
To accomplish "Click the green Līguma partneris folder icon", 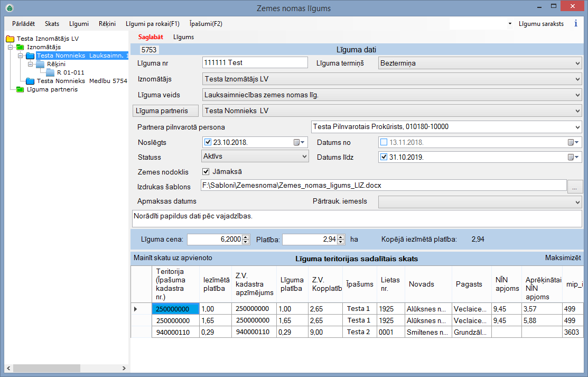I will click(20, 89).
